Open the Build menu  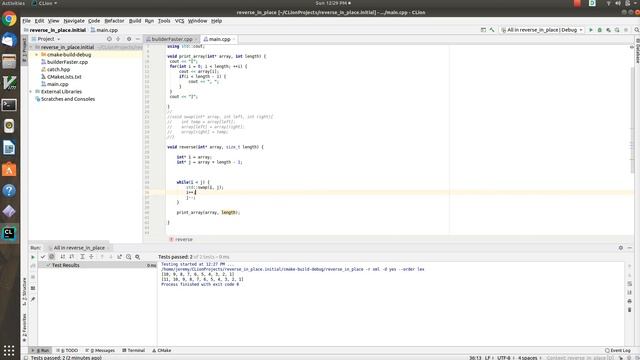tap(135, 21)
